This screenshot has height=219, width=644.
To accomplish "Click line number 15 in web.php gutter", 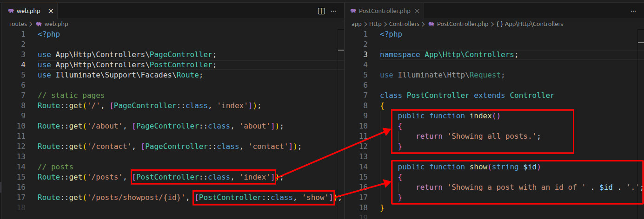I will point(20,177).
